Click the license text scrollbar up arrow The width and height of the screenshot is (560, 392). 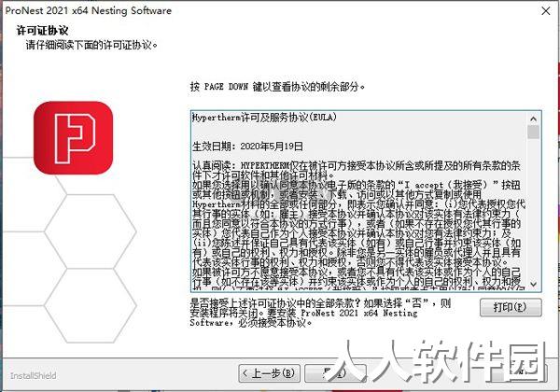tap(533, 119)
